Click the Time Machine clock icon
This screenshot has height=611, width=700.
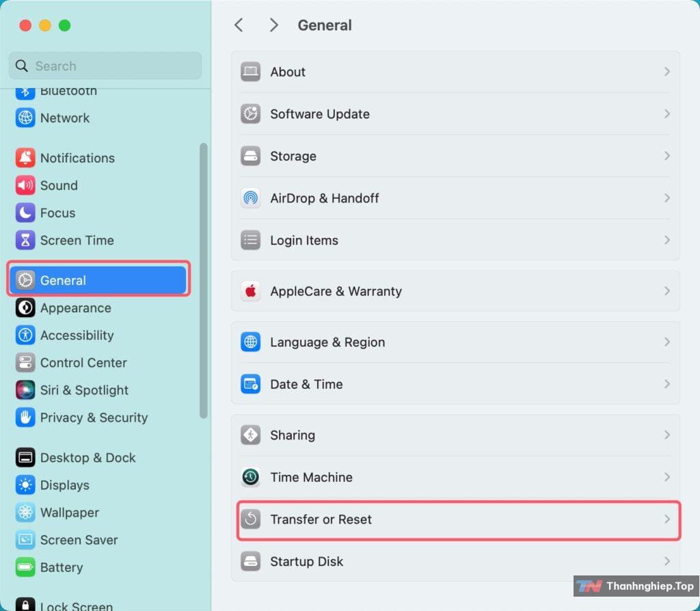(250, 477)
